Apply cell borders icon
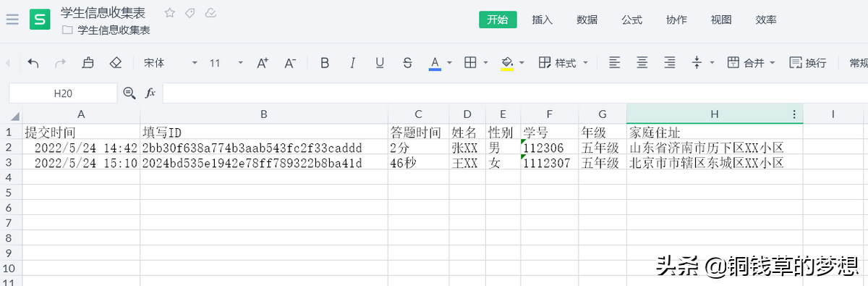 click(x=470, y=63)
